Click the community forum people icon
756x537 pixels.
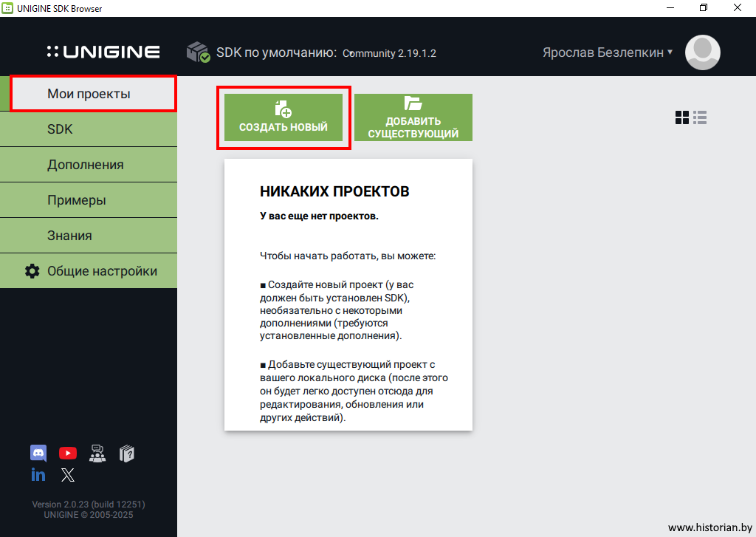97,453
